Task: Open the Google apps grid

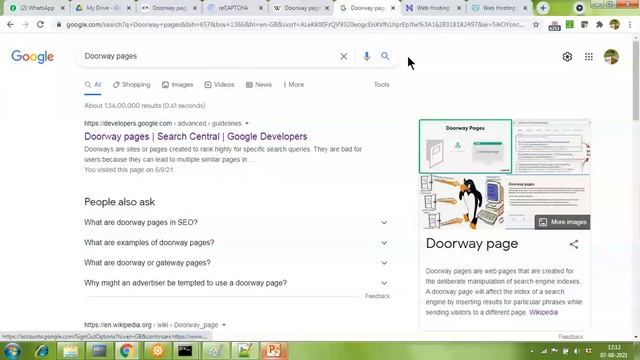Action: click(x=589, y=57)
